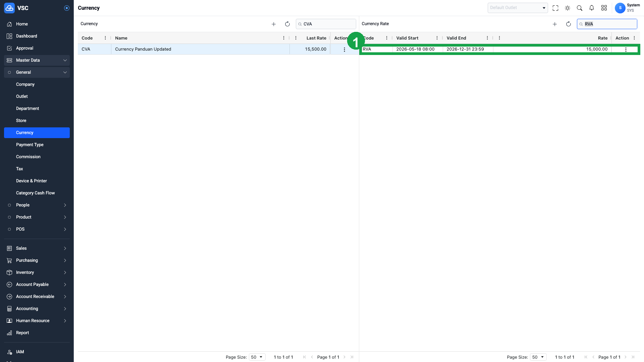Open the Dashboard page
Viewport: 644px width, 362px height.
pyautogui.click(x=37, y=36)
